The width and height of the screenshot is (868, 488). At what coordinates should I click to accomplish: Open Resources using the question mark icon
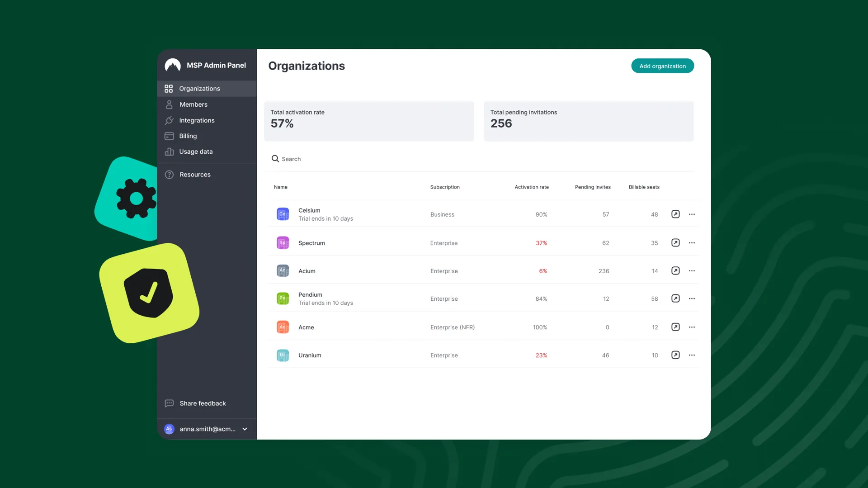(169, 174)
